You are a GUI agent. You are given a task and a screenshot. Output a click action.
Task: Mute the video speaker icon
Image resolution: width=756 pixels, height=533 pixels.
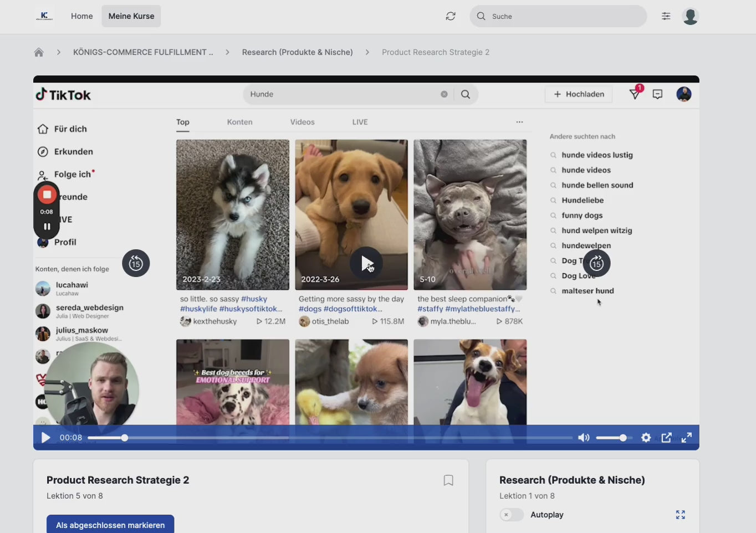click(583, 438)
